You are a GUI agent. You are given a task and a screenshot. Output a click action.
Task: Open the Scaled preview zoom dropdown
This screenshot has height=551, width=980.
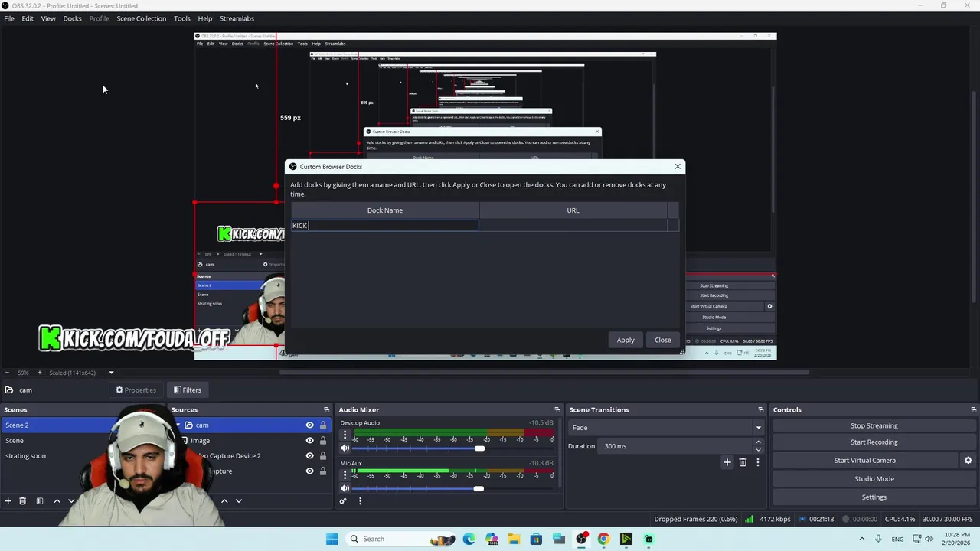point(111,373)
